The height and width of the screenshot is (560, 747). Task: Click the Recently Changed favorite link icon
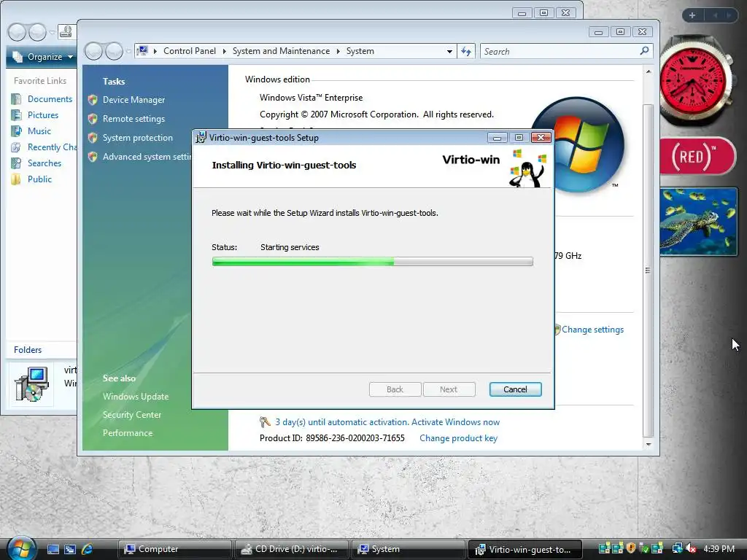(16, 147)
